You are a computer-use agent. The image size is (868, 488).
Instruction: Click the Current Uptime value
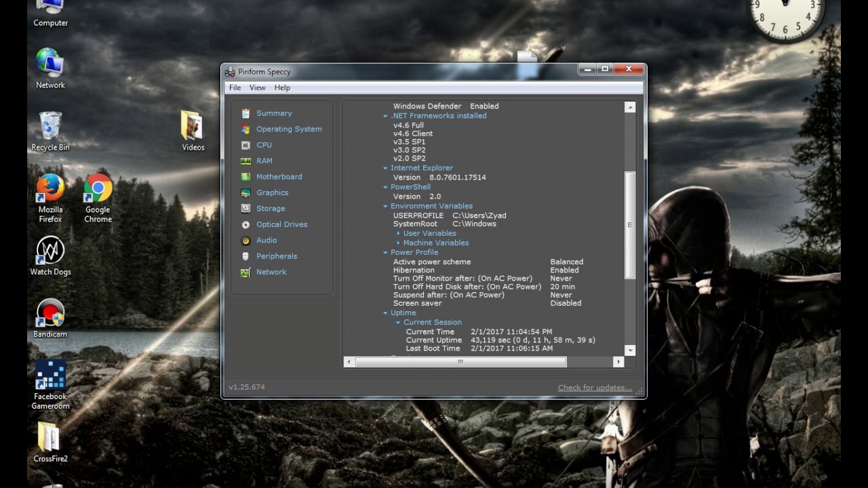click(533, 340)
